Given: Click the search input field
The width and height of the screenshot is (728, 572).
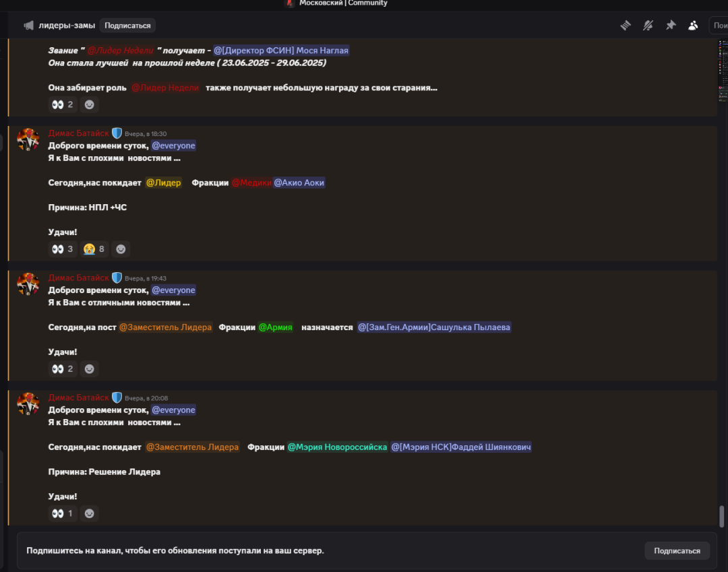Looking at the screenshot, I should (719, 26).
